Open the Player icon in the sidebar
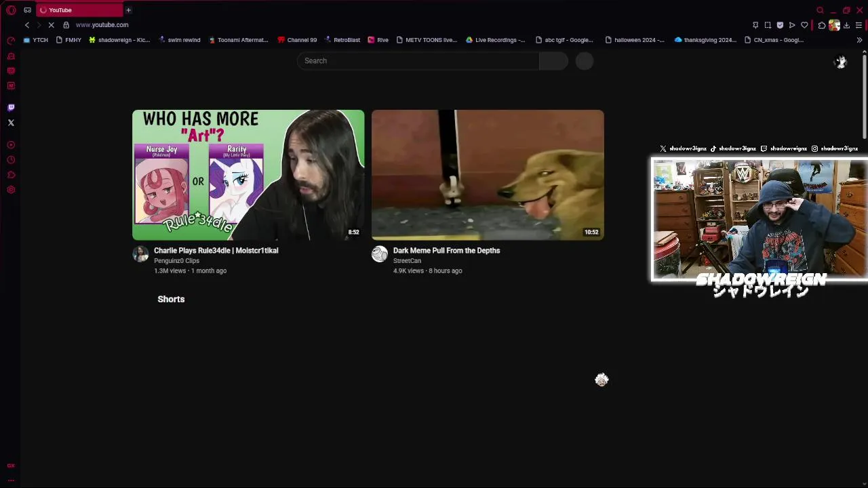The width and height of the screenshot is (868, 488). click(x=11, y=145)
